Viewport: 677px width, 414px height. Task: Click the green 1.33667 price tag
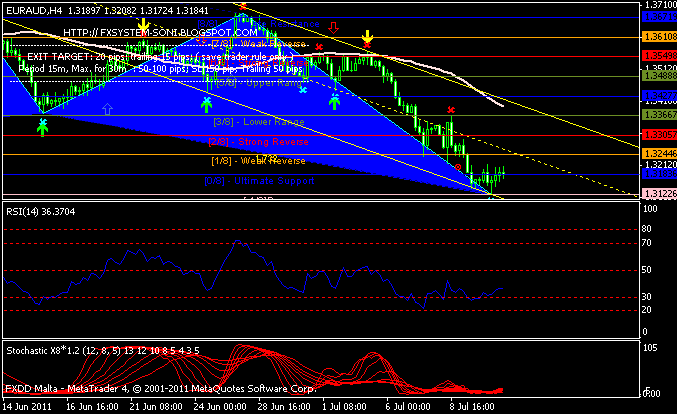click(x=657, y=115)
